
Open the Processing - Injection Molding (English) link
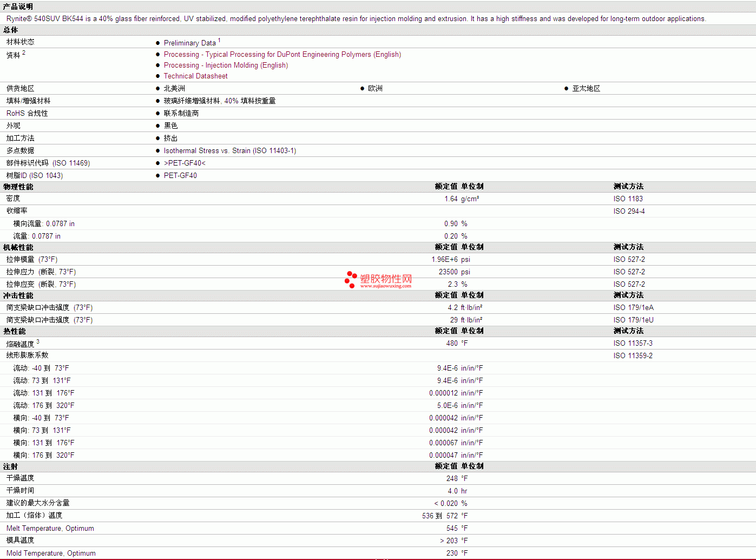226,65
